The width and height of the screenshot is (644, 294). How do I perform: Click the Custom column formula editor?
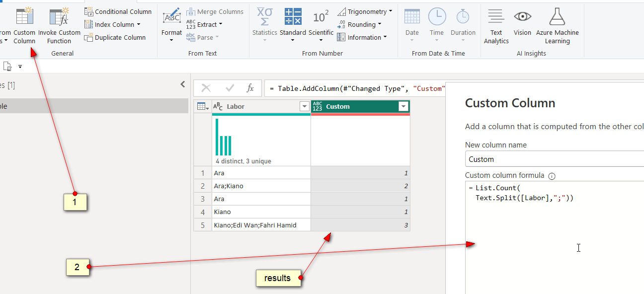555,237
